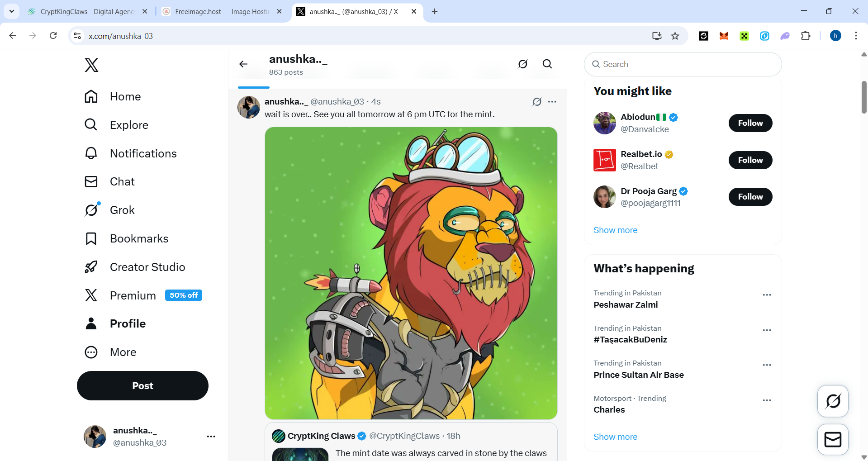Open Bookmarks in sidebar
The image size is (868, 461).
click(126, 238)
